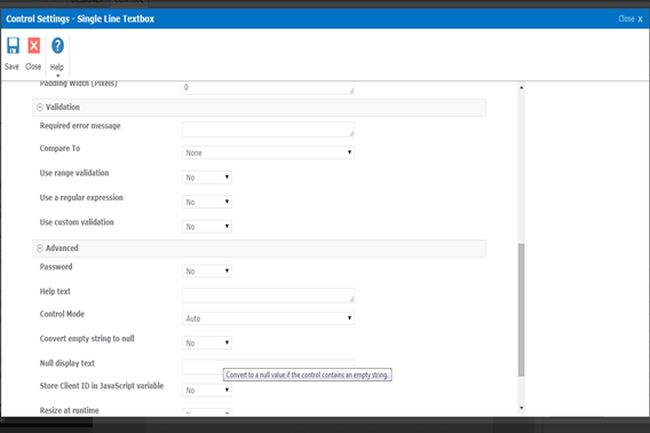Viewport: 650px width, 433px height.
Task: Open the Password dropdown
Action: pos(207,271)
